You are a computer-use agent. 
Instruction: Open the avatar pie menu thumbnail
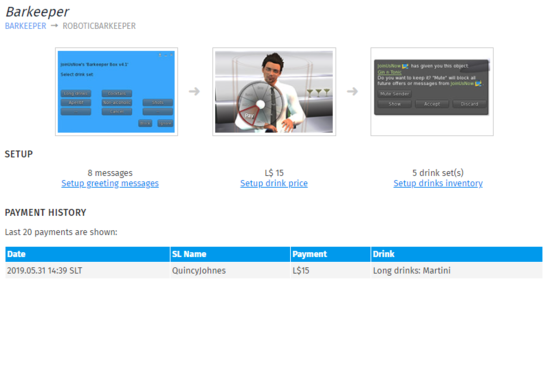click(x=274, y=92)
